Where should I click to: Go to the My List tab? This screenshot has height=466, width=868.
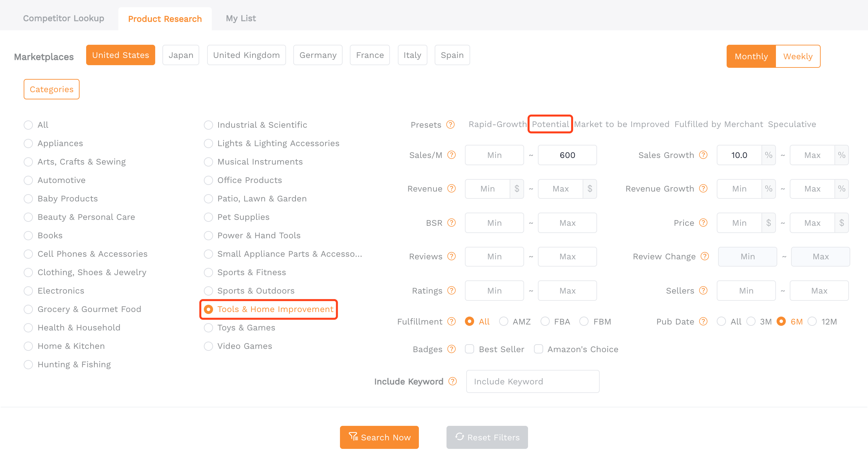pos(241,18)
